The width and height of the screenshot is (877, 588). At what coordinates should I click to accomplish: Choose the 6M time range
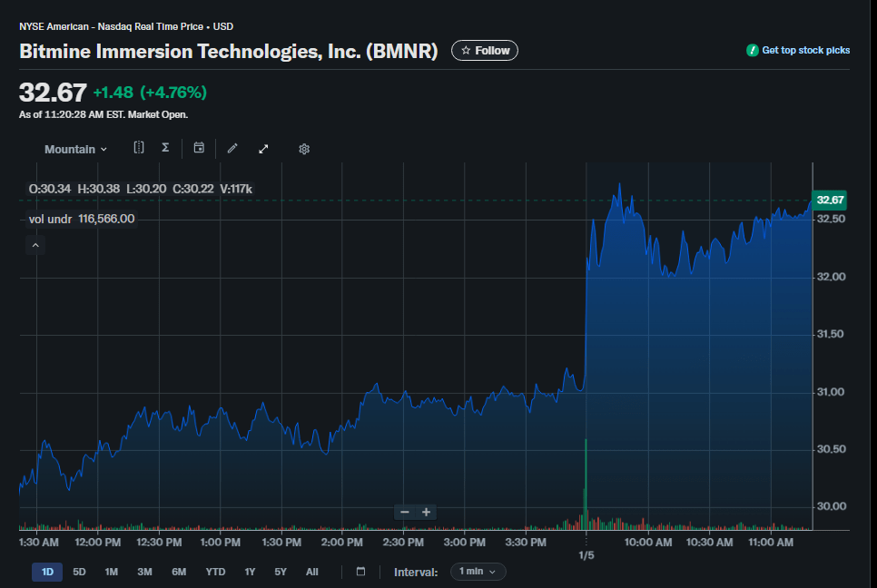[179, 572]
